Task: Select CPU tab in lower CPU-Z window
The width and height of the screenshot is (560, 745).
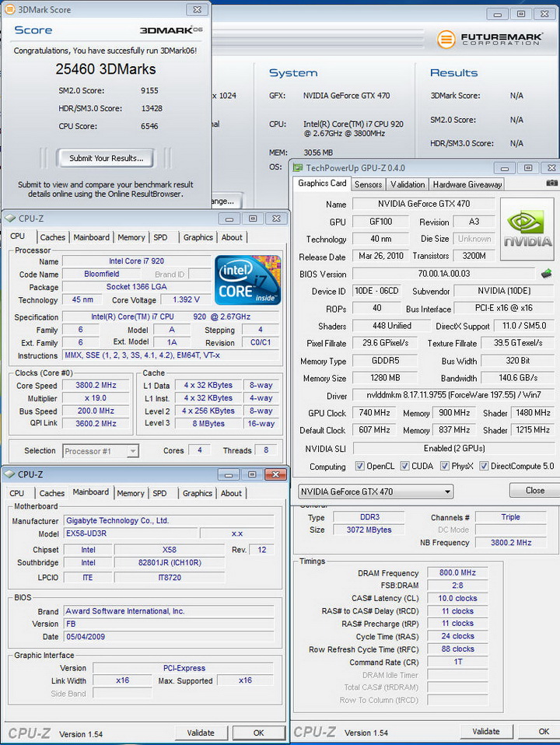Action: pyautogui.click(x=16, y=493)
